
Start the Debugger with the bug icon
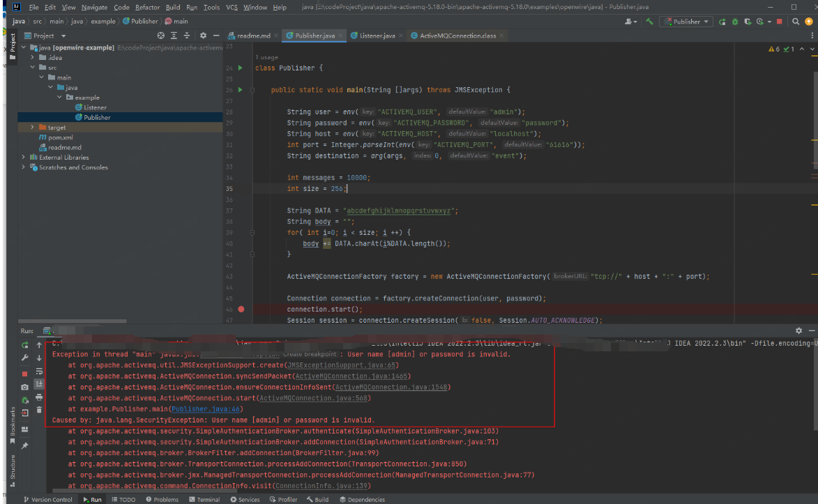click(735, 22)
